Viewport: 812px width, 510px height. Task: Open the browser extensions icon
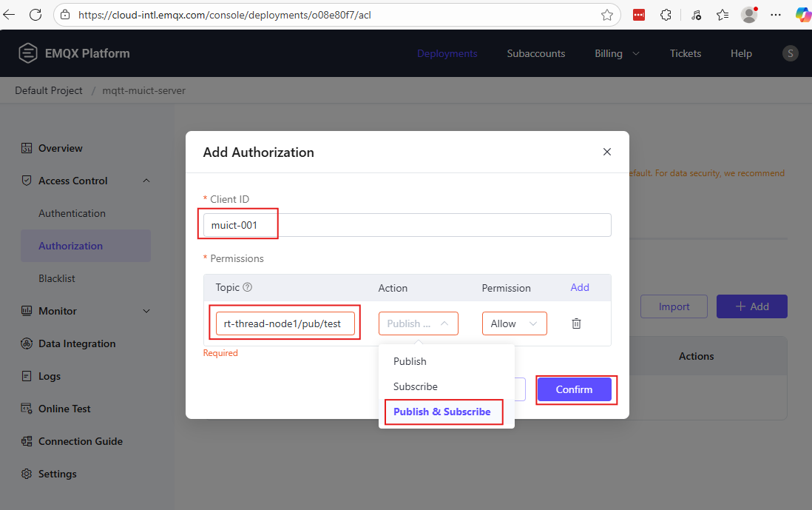tap(666, 15)
